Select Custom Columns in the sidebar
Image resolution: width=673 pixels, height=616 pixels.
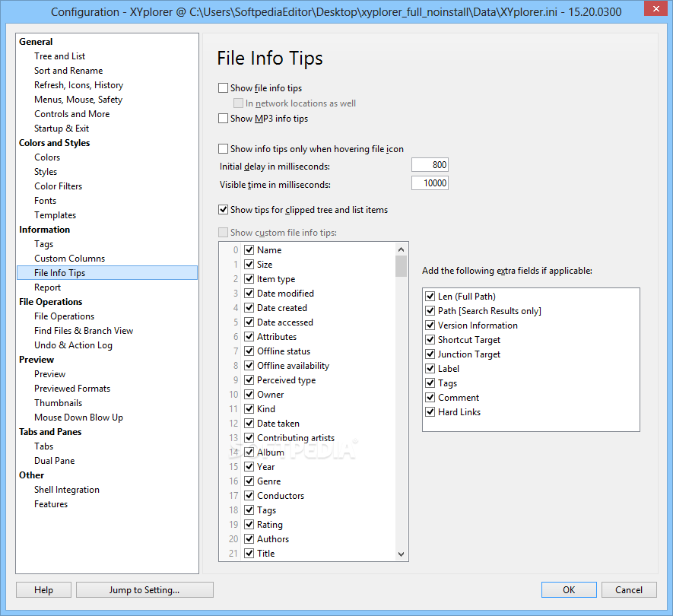coord(69,259)
